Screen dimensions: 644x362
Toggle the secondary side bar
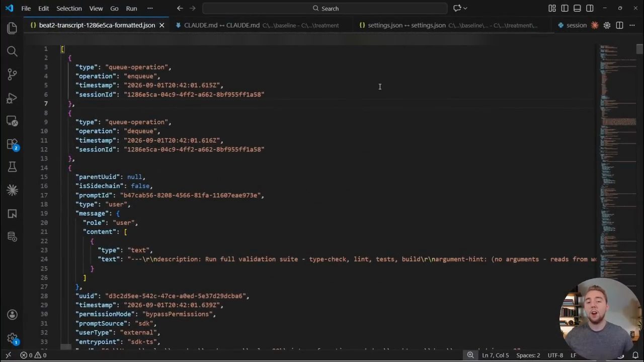click(x=590, y=8)
